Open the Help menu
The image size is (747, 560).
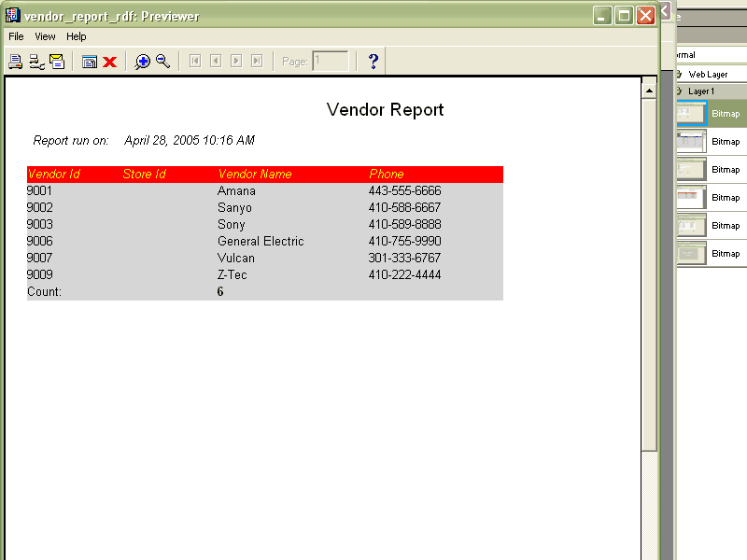click(77, 36)
